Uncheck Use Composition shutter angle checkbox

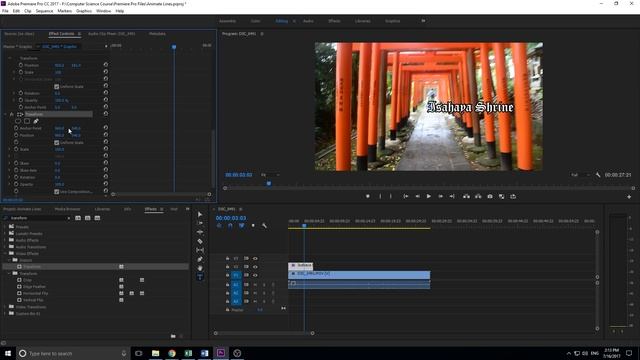pyautogui.click(x=56, y=191)
